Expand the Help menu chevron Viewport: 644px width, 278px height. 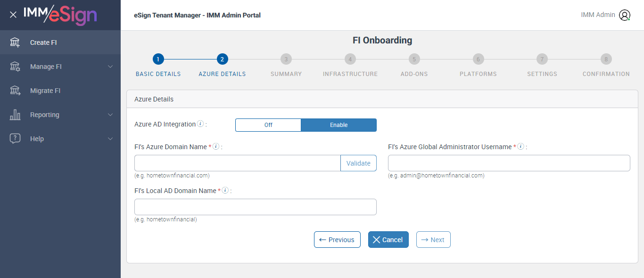110,139
